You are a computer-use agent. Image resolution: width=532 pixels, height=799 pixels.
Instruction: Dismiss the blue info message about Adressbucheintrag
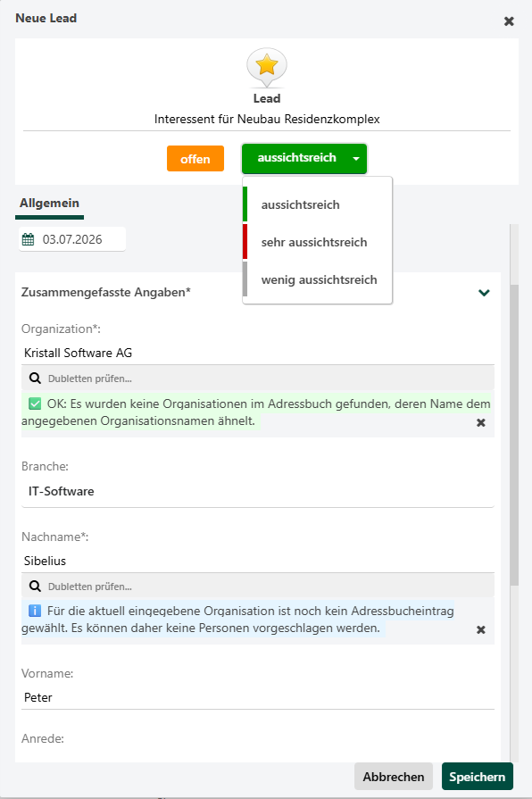[x=480, y=629]
